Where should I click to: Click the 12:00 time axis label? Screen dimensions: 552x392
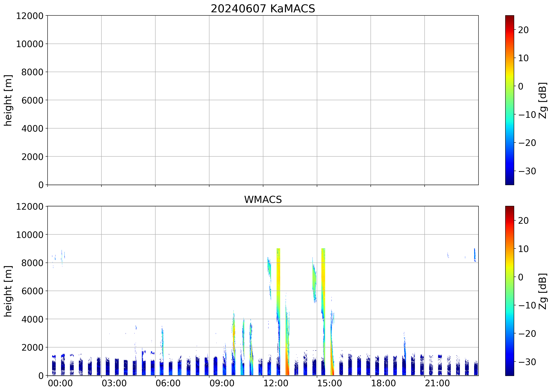pyautogui.click(x=276, y=383)
